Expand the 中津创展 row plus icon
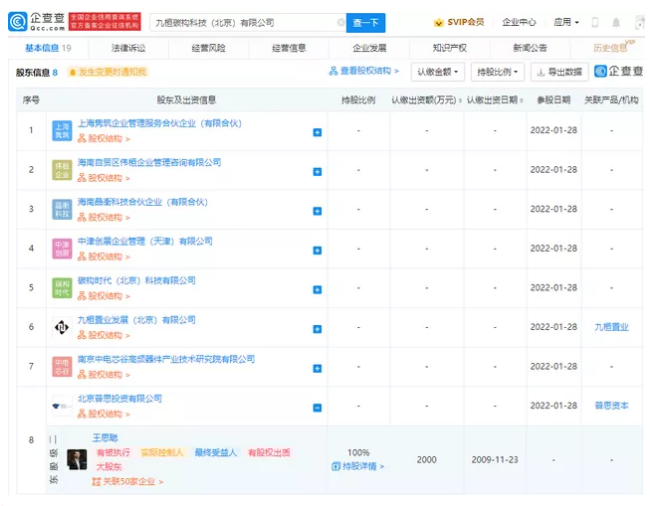This screenshot has width=650, height=506. [x=317, y=250]
